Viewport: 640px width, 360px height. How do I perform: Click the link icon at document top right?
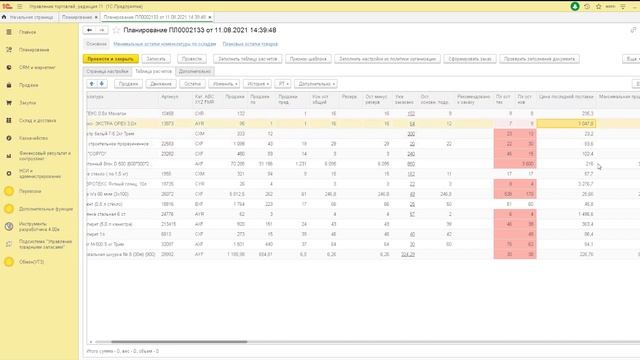click(633, 30)
